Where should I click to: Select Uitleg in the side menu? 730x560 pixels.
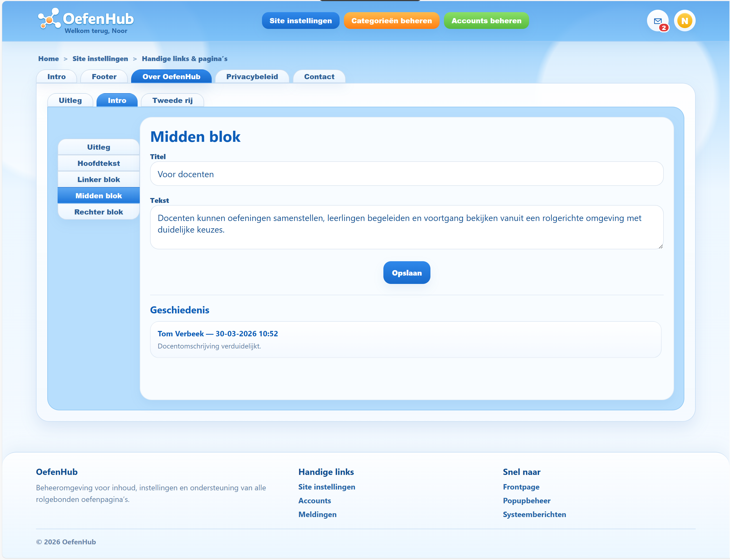click(x=98, y=147)
